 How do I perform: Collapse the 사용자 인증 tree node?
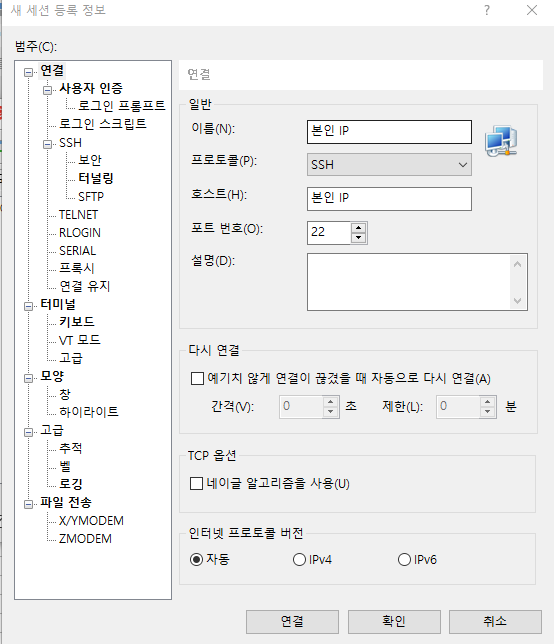pos(48,90)
